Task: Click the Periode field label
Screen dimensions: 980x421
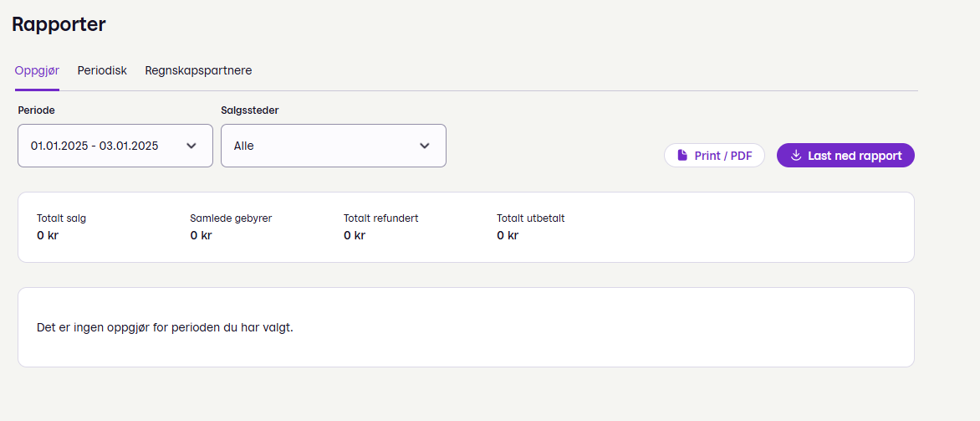Action: click(x=36, y=110)
